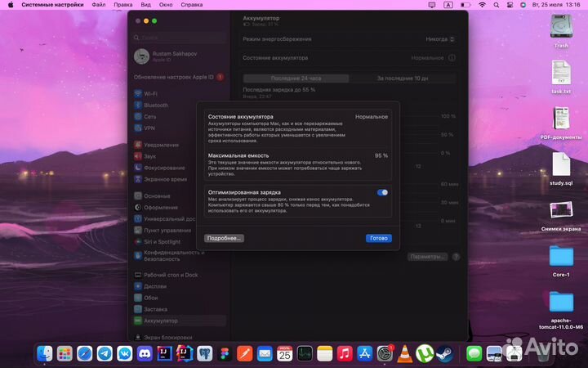Image resolution: width=588 pixels, height=368 pixels.
Task: Open Activity Monitor from the Dock
Action: click(305, 354)
